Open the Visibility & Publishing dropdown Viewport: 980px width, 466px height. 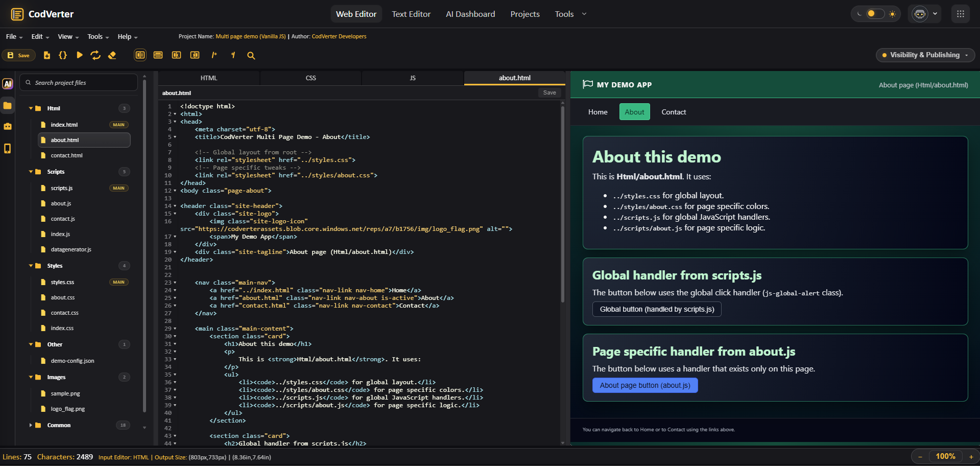tap(925, 55)
